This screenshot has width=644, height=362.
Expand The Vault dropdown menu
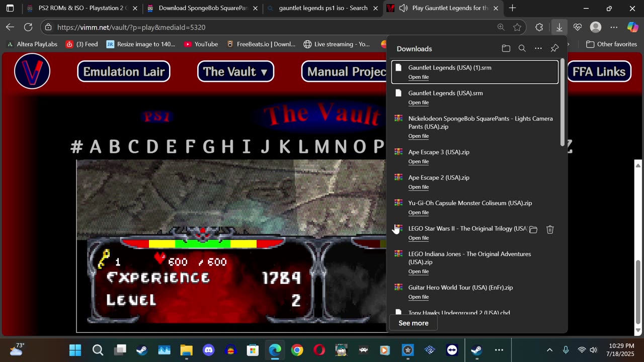[235, 71]
